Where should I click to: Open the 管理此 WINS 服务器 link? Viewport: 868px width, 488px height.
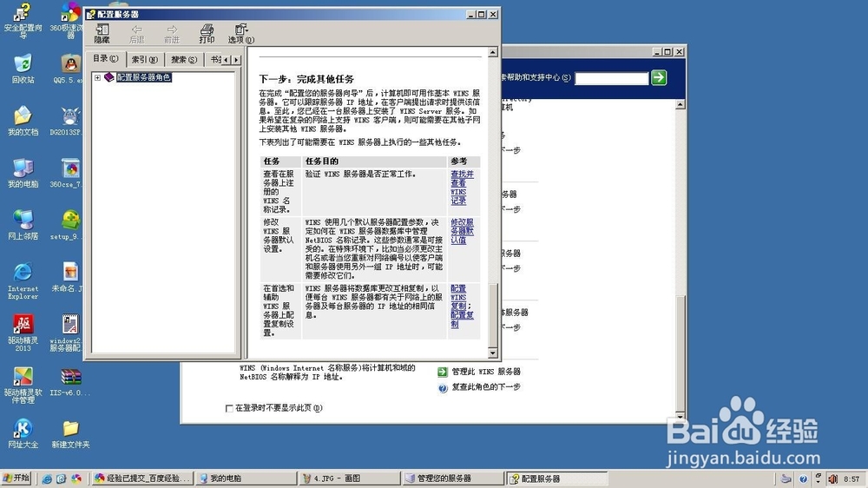coord(486,372)
